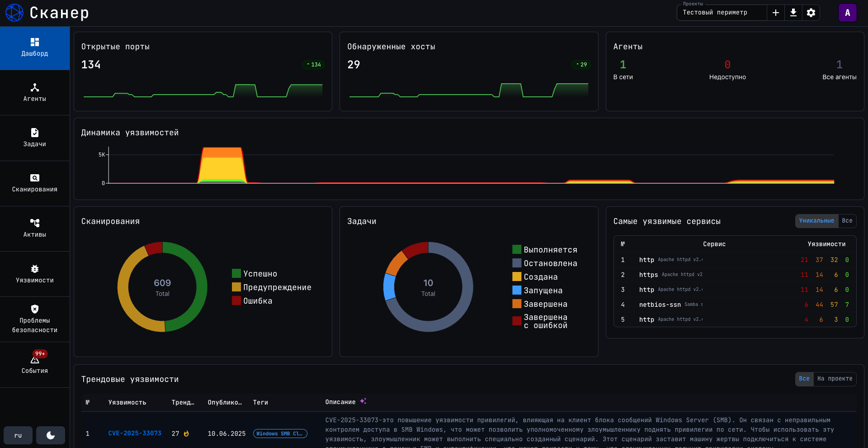The image size is (868, 448).
Task: Click the download icon in project bar
Action: pyautogui.click(x=793, y=13)
